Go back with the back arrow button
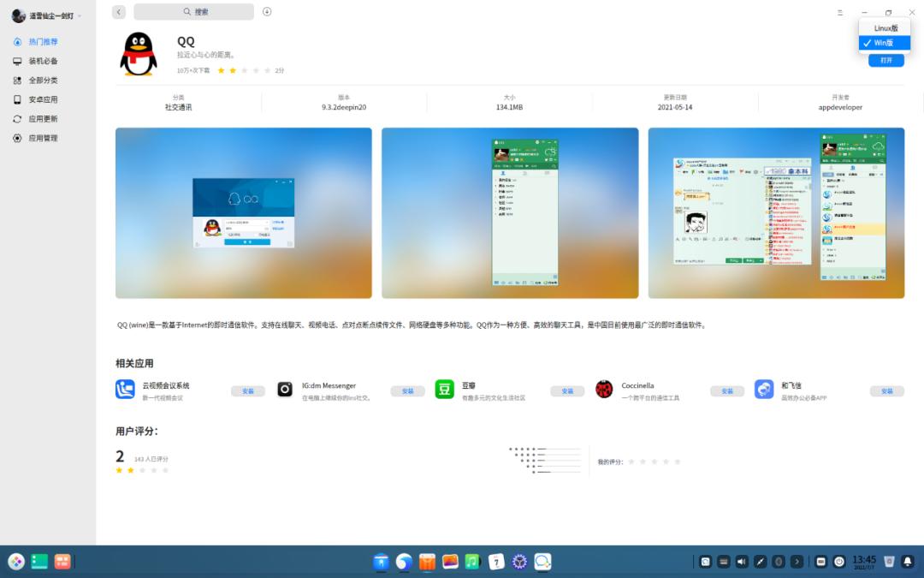The height and width of the screenshot is (578, 924). pyautogui.click(x=119, y=12)
